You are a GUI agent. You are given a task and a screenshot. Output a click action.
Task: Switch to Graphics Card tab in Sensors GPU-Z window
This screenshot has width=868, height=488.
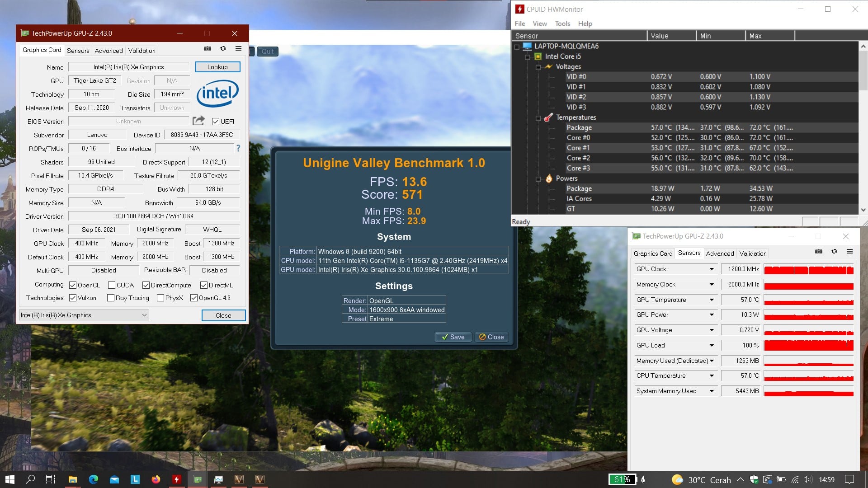pyautogui.click(x=653, y=253)
